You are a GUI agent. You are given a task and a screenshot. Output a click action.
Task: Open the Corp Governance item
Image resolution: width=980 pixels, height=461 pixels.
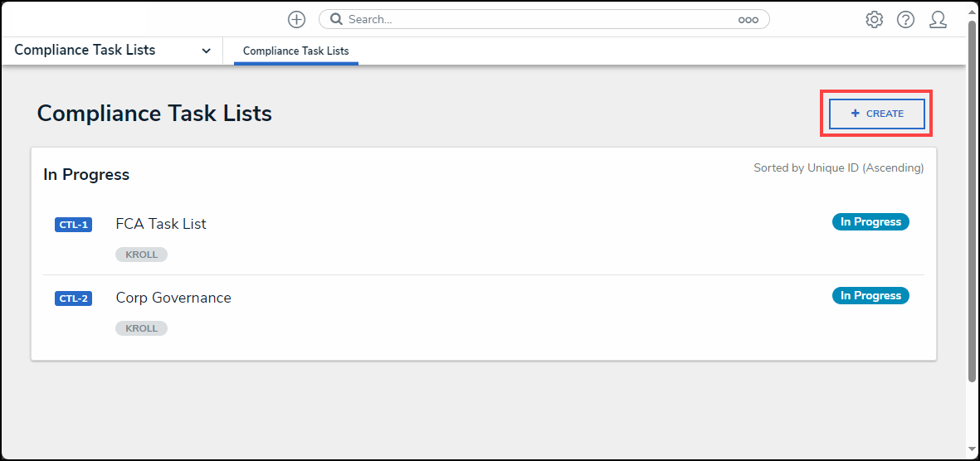[x=173, y=298]
